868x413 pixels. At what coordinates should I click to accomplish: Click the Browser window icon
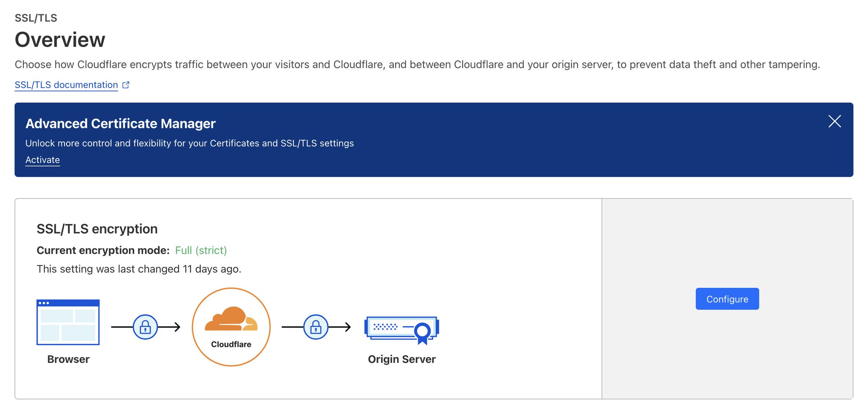tap(68, 322)
